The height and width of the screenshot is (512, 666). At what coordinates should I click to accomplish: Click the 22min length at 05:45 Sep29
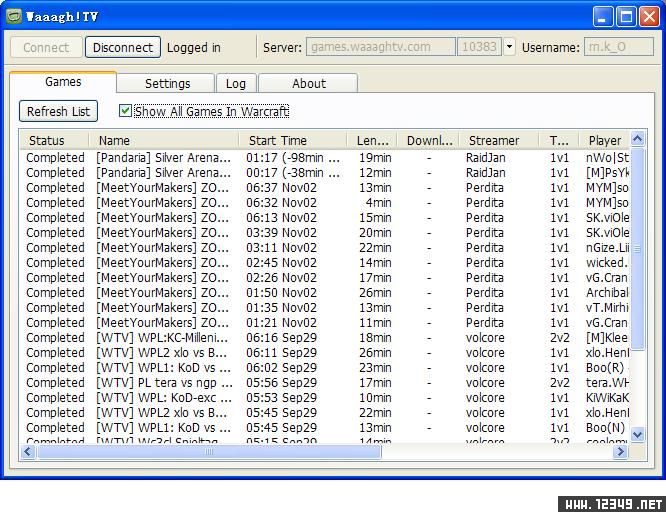click(375, 413)
